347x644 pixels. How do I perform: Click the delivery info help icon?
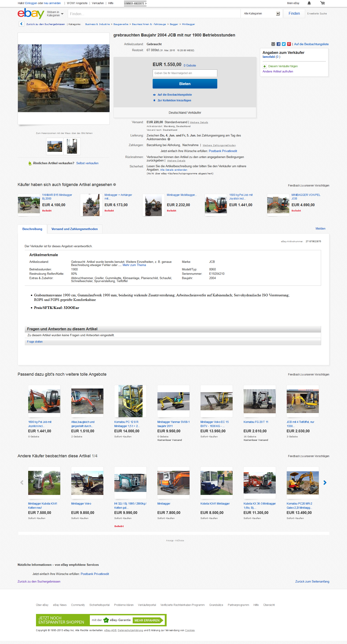coord(169,139)
